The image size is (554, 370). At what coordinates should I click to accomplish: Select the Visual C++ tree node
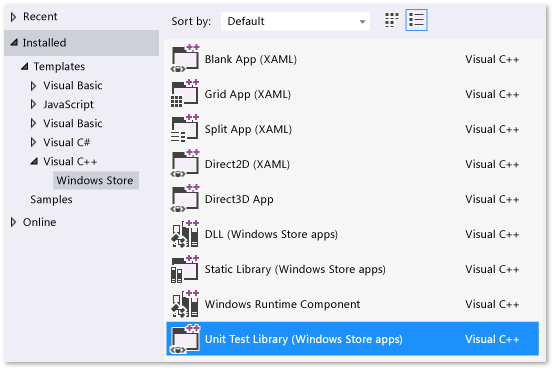(x=70, y=161)
